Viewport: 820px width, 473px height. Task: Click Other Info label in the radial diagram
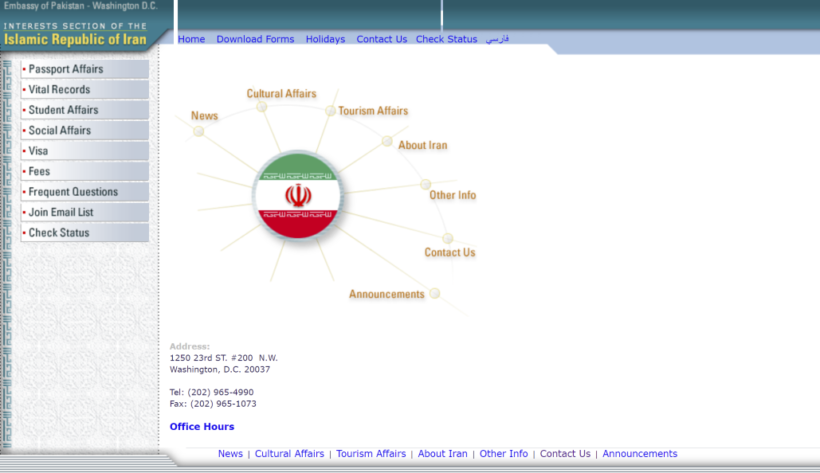452,195
